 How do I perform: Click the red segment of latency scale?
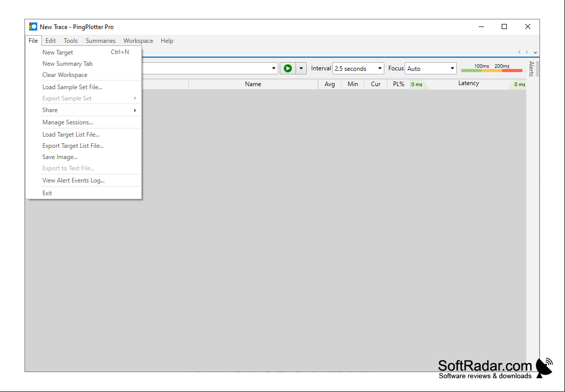512,70
